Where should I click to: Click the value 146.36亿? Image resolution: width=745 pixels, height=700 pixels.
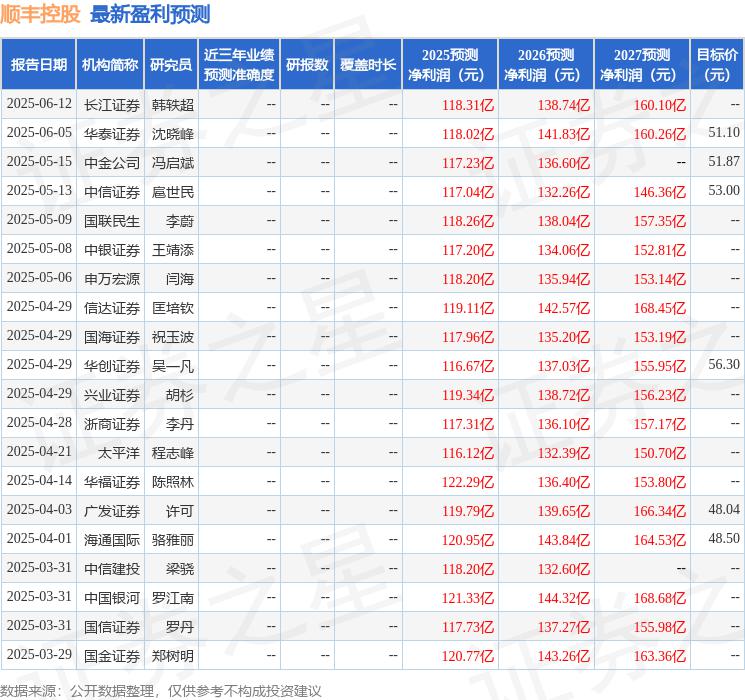(659, 192)
